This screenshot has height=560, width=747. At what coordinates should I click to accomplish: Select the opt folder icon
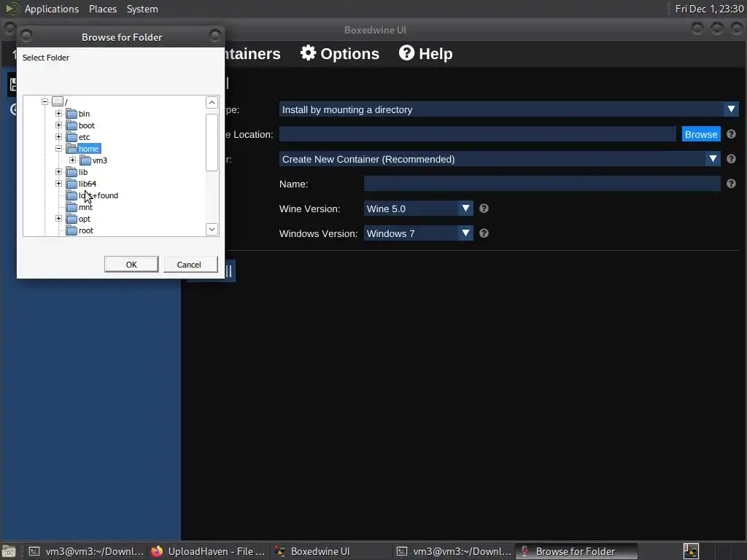[71, 219]
